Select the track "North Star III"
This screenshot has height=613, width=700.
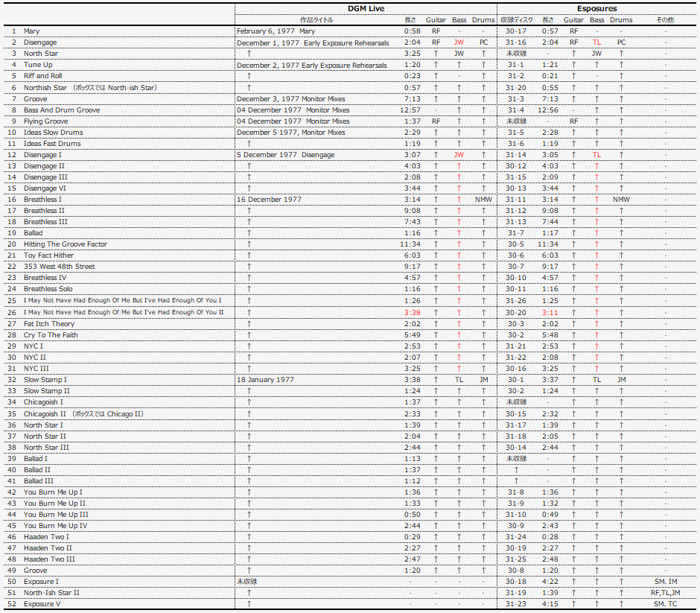pyautogui.click(x=46, y=448)
